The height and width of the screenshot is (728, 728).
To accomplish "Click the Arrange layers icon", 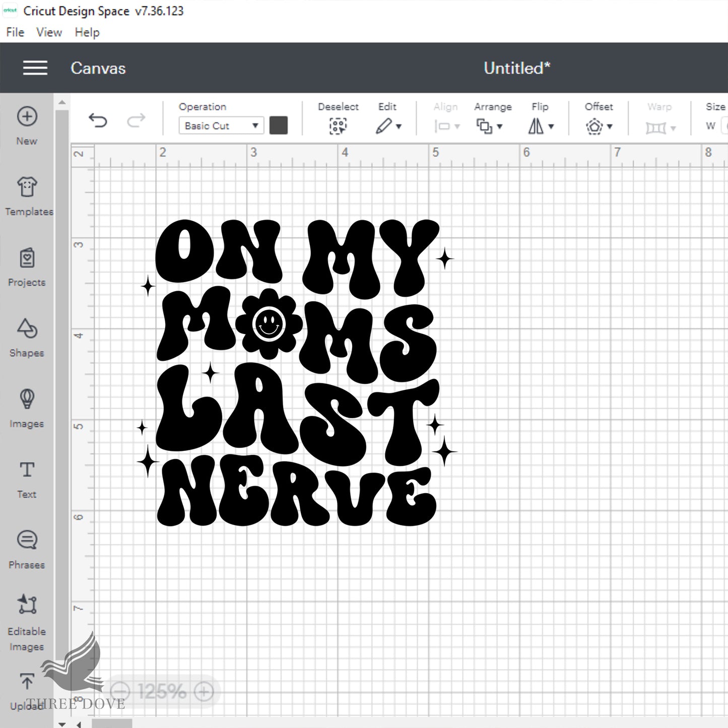I will pos(484,126).
